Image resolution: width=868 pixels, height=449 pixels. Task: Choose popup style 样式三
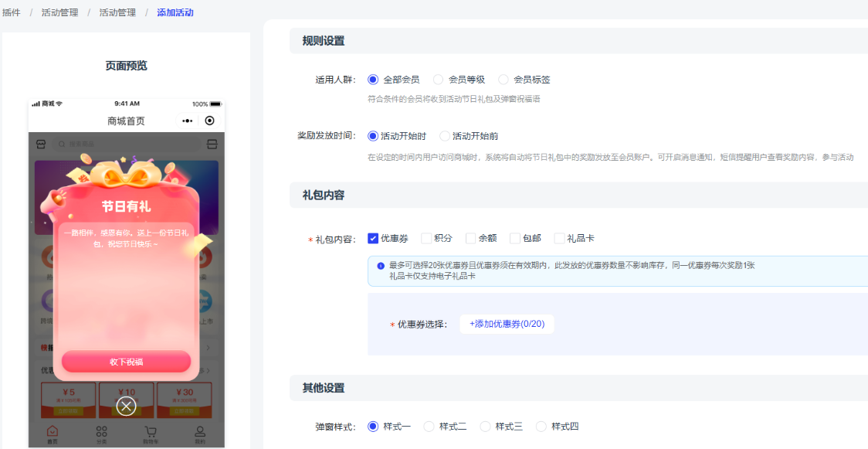[485, 427]
